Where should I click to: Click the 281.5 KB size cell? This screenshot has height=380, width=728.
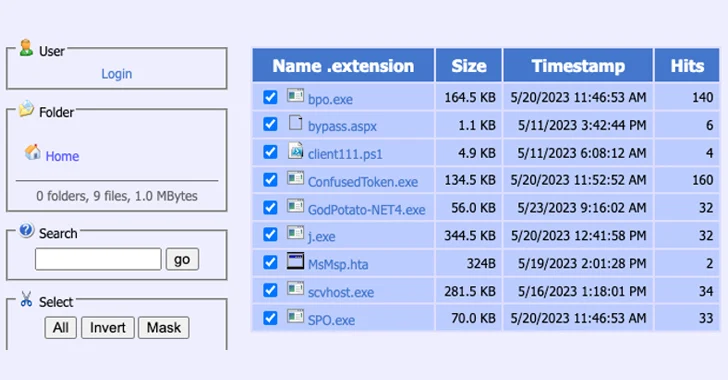coord(470,291)
